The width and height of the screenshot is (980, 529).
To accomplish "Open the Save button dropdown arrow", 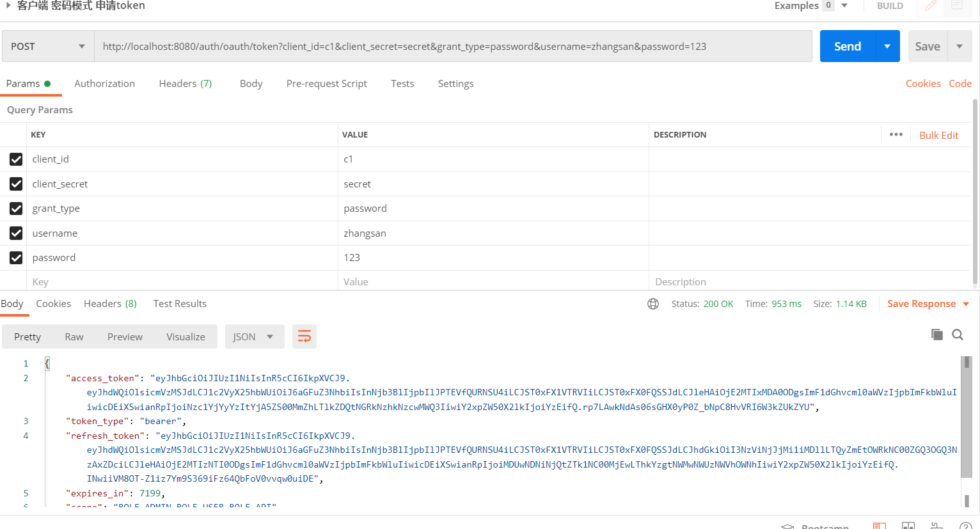I will [960, 46].
